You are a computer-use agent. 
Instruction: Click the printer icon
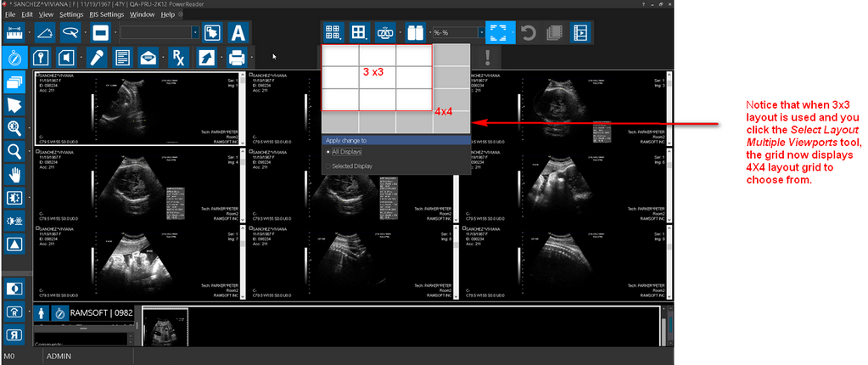[237, 58]
